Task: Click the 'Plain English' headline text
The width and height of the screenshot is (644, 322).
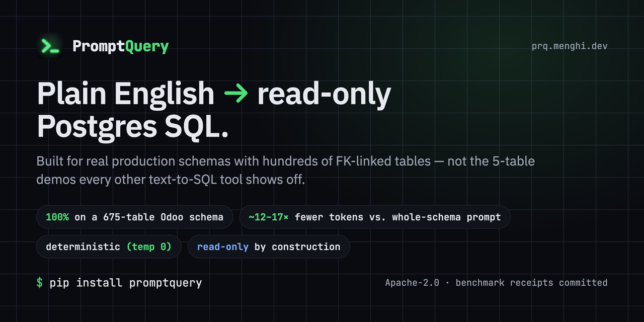Action: click(x=126, y=95)
